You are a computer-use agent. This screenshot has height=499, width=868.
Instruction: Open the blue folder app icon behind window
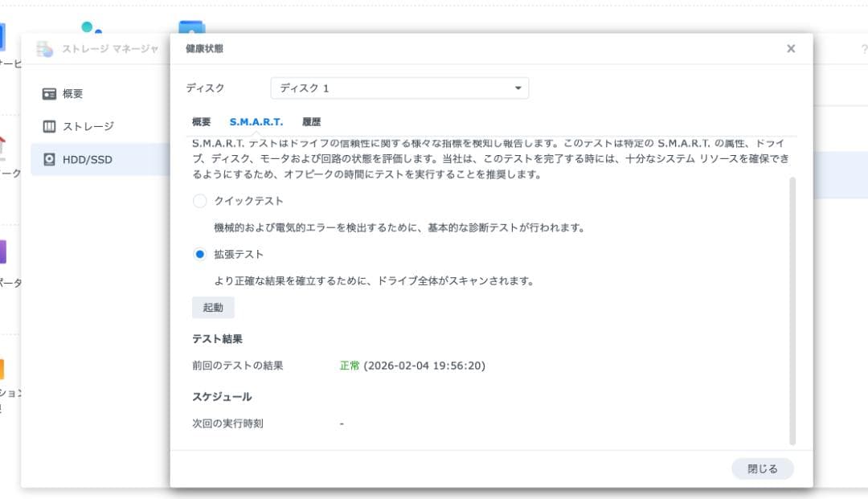[x=191, y=27]
